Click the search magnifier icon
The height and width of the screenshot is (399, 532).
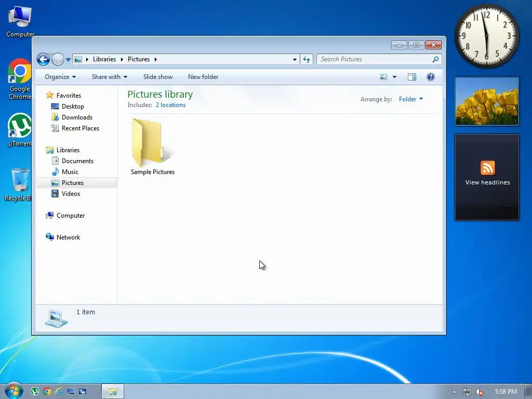click(436, 59)
